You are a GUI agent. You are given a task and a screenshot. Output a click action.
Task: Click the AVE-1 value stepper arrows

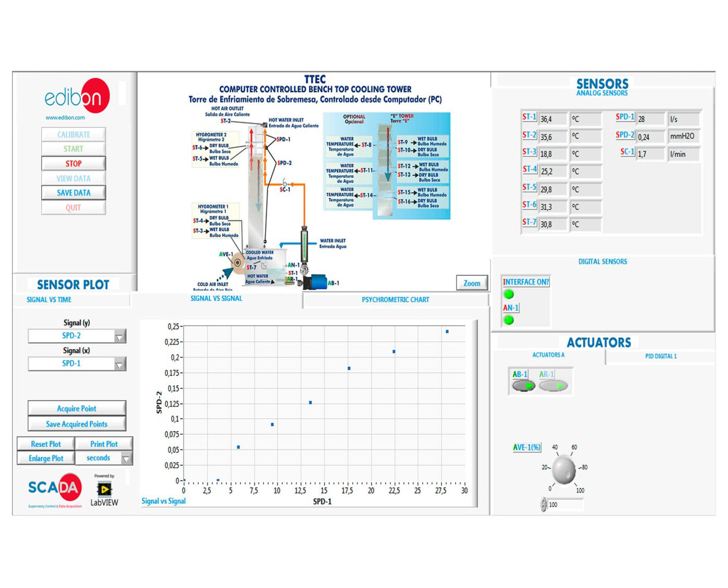tap(544, 504)
